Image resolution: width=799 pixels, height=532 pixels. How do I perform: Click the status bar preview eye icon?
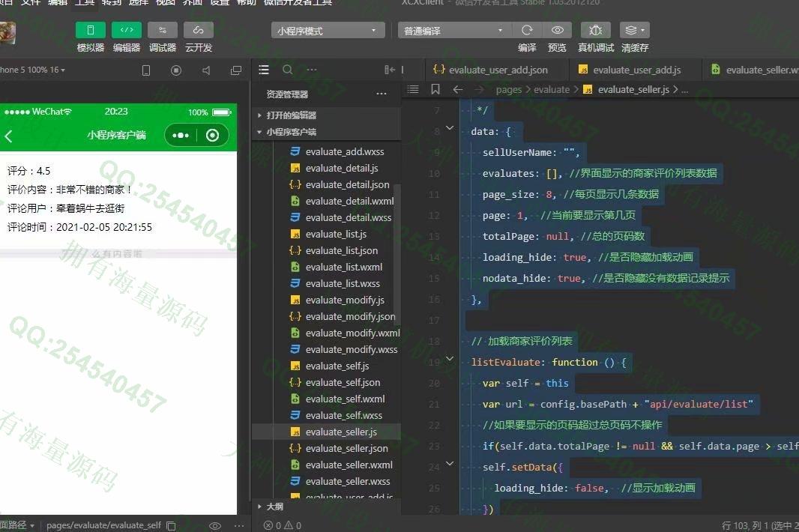click(x=215, y=525)
